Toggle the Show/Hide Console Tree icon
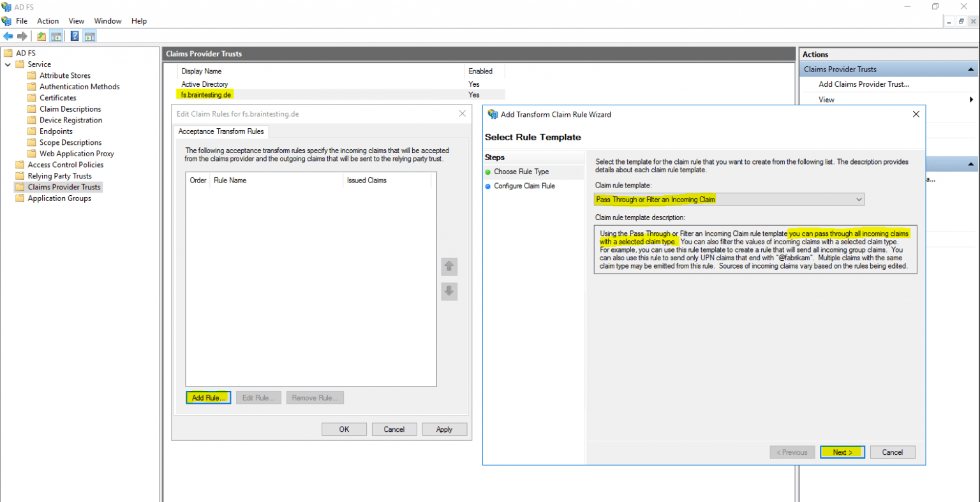Viewport: 980px width, 502px height. (56, 36)
